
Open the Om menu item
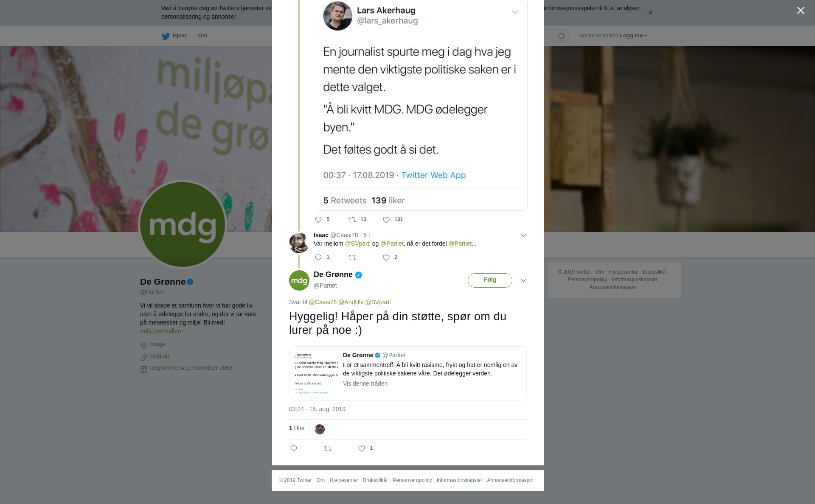tap(202, 36)
